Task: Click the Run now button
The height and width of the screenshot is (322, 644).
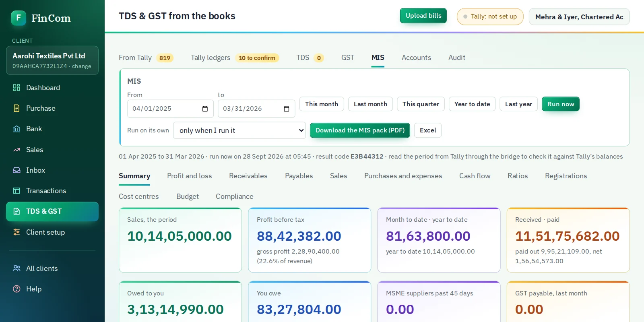Action: coord(561,104)
